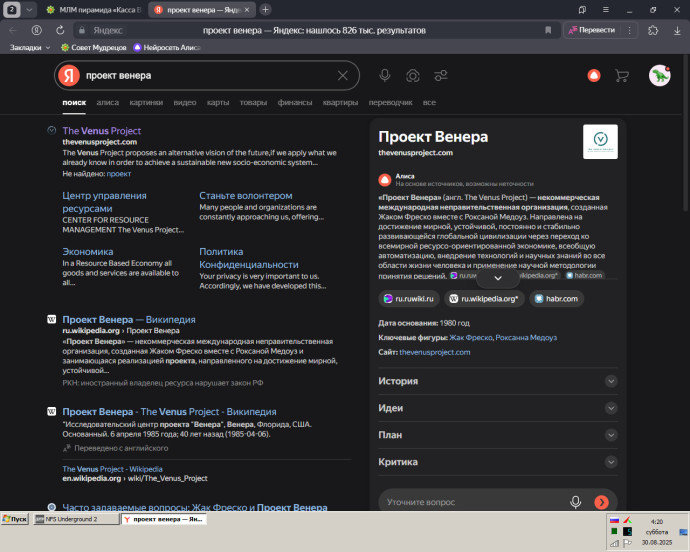Screen dimensions: 690x552
Task: Click the Yandex ID icon in toolbar
Action: 37,30
